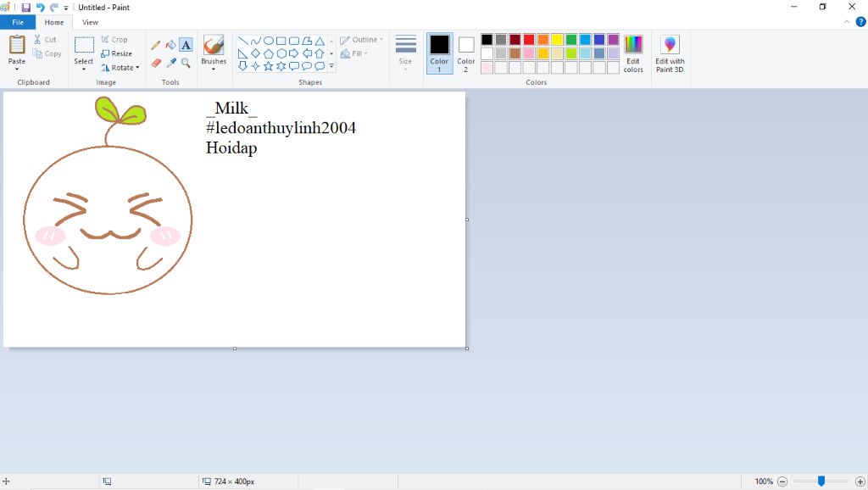
Task: Click the Redo arrow in title bar
Action: 53,8
